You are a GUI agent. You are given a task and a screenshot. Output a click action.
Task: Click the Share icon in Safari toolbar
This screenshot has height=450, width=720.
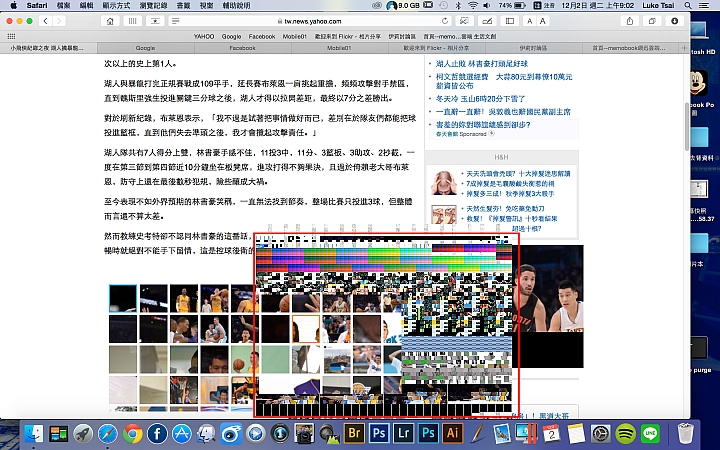(x=630, y=21)
